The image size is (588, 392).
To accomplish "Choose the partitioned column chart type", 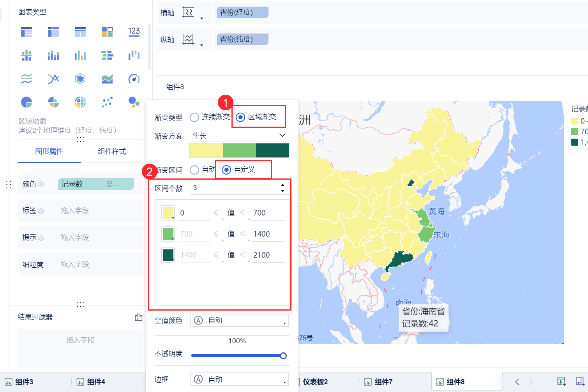I will (x=26, y=56).
